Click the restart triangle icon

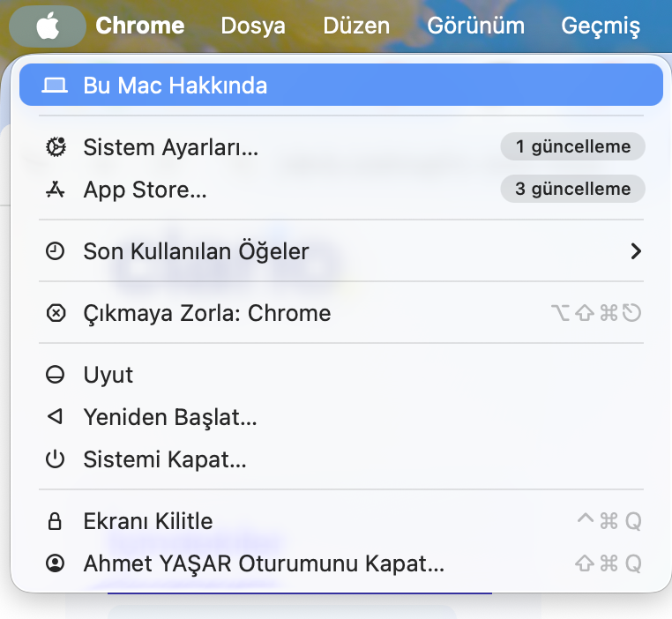(55, 416)
